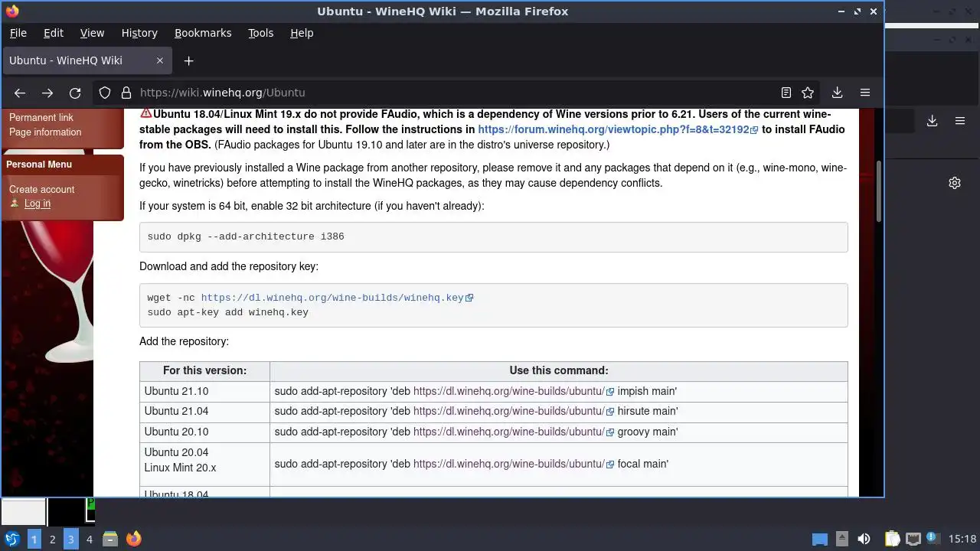
Task: Open the Tools menu
Action: [x=260, y=33]
